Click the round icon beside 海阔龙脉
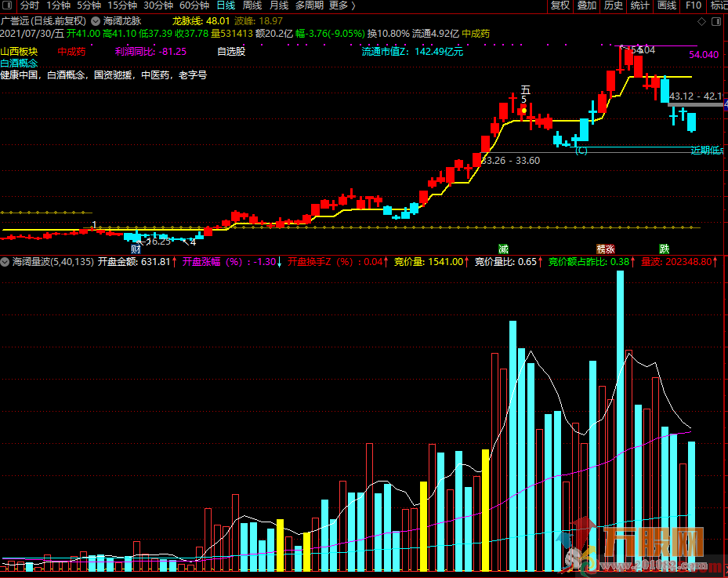Image resolution: width=728 pixels, height=578 pixels. 96,21
